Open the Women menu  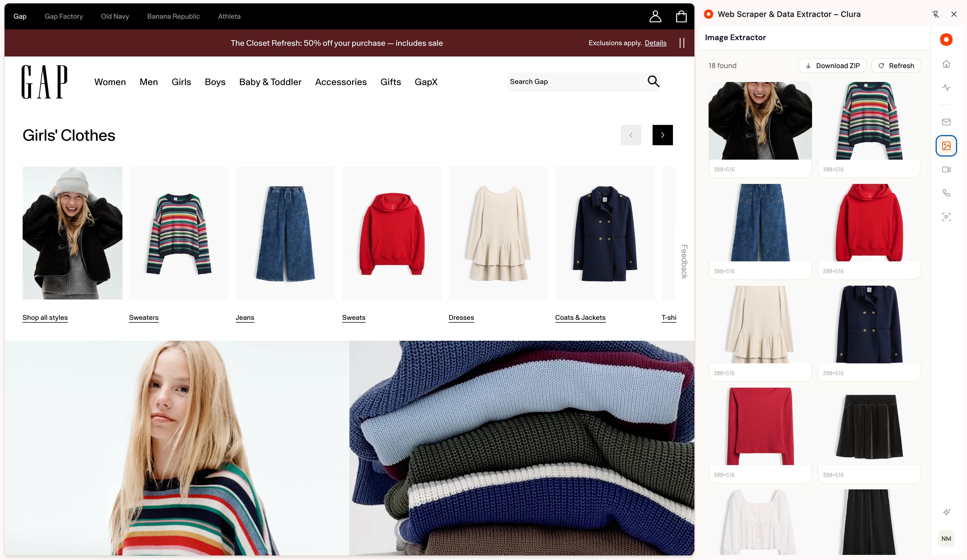pos(110,82)
